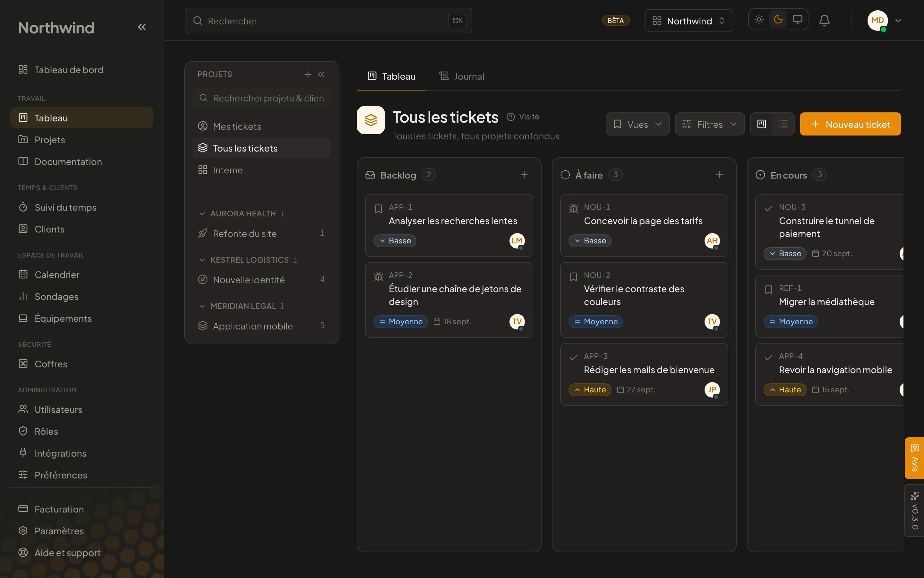Open Coffres in sidebar
The width and height of the screenshot is (924, 578).
pos(82,364)
